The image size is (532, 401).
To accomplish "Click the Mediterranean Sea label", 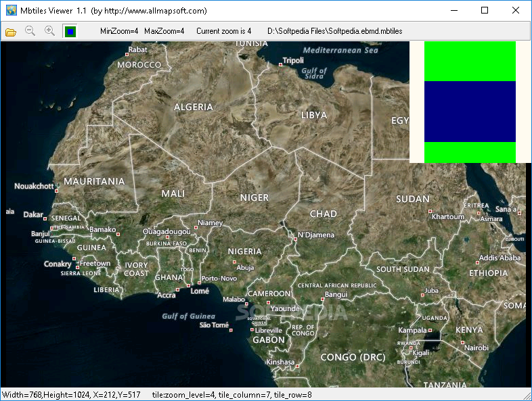I will [340, 50].
